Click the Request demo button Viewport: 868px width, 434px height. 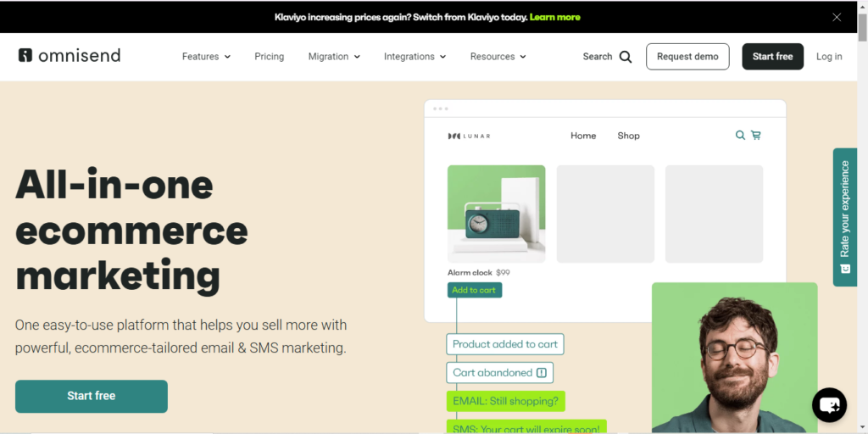pos(687,57)
